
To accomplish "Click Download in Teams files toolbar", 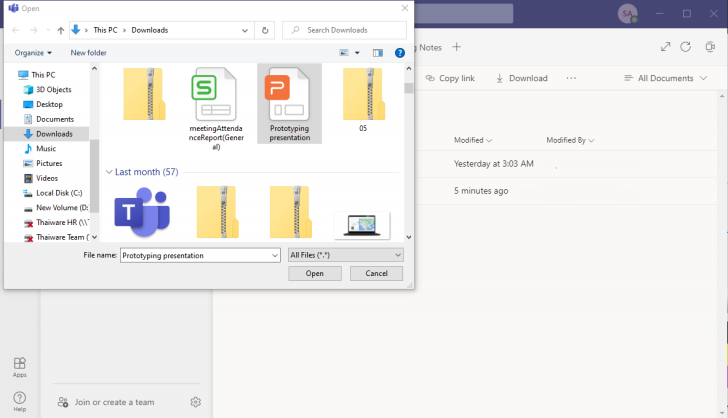I will pos(521,78).
